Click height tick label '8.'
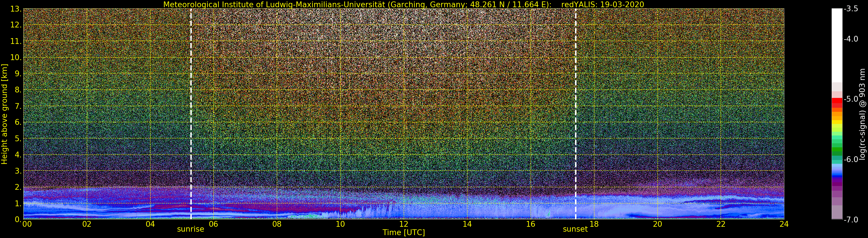The width and height of the screenshot is (868, 238). click(x=18, y=90)
